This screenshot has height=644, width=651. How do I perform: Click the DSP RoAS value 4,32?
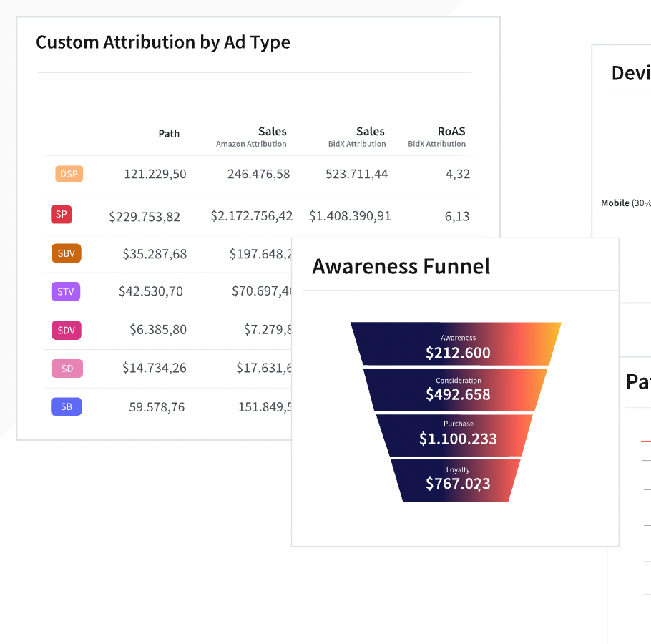pos(457,174)
